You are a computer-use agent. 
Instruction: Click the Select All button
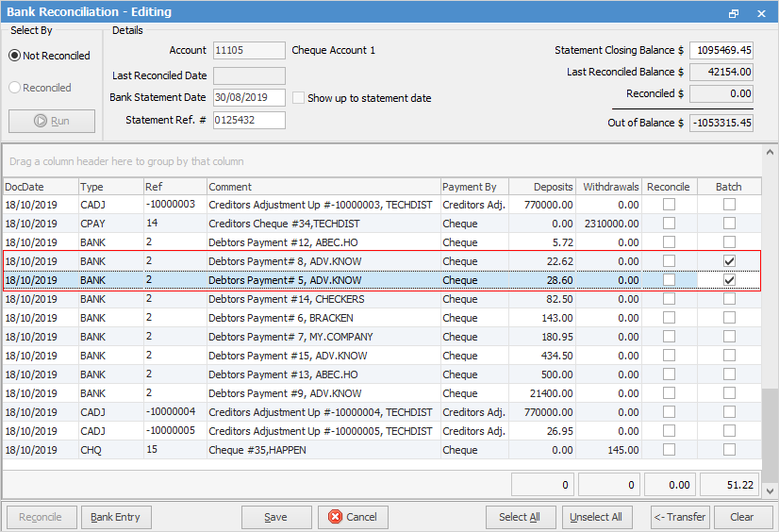520,517
